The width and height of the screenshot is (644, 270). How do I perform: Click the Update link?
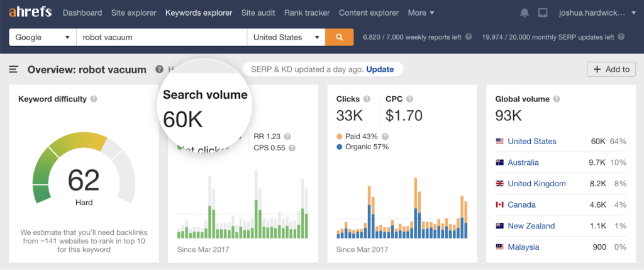[x=380, y=69]
